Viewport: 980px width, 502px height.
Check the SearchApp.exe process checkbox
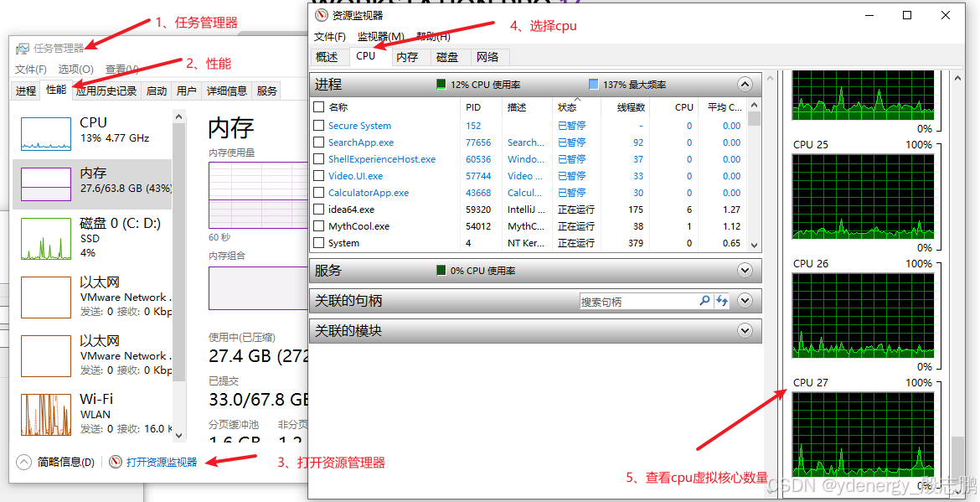319,142
